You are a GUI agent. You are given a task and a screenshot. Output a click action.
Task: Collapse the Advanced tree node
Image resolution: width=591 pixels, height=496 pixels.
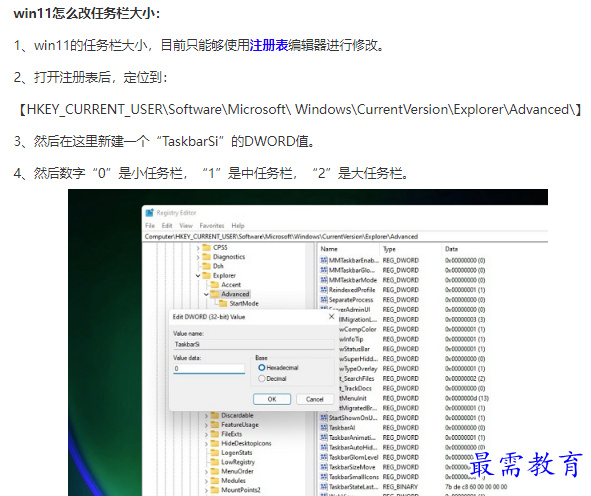pyautogui.click(x=206, y=294)
